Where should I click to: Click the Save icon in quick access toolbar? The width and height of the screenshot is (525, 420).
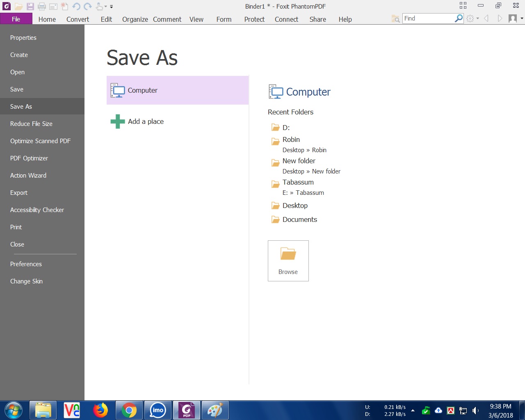[x=30, y=6]
